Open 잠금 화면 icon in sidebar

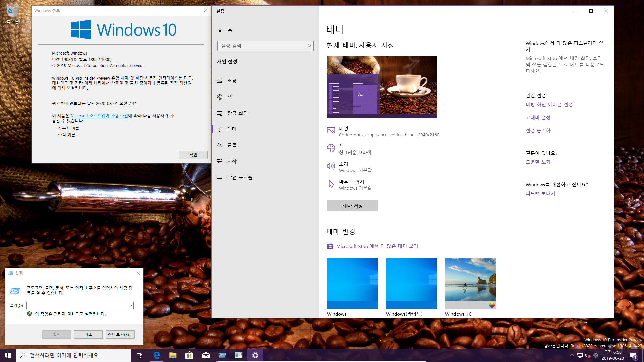tap(220, 113)
